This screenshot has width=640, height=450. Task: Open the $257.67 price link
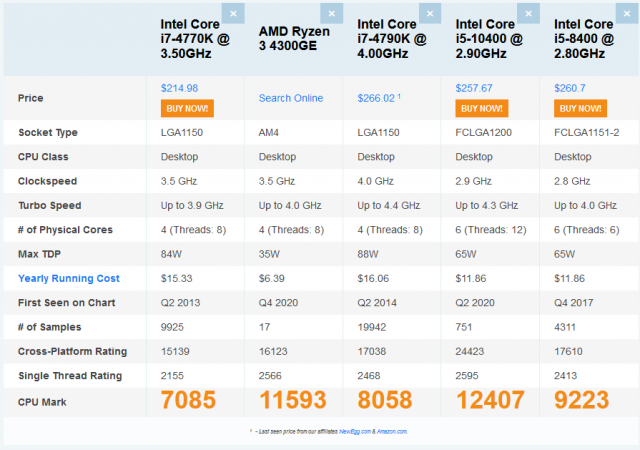click(x=473, y=88)
